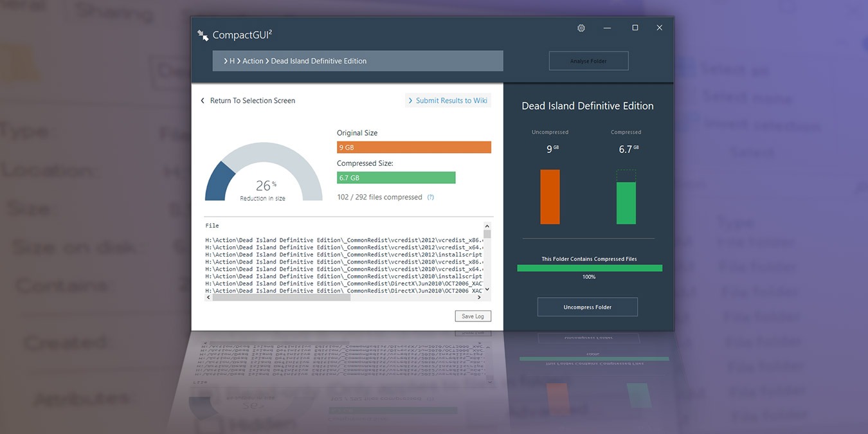Viewport: 868px width, 434px height.
Task: Open settings via the gear icon
Action: (x=581, y=28)
